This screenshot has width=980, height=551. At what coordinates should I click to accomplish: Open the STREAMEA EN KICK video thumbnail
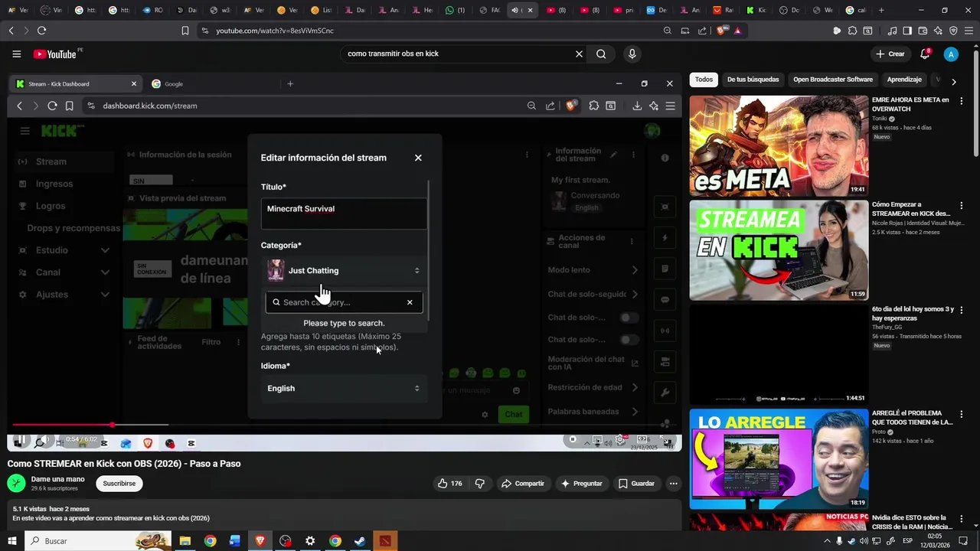(779, 250)
